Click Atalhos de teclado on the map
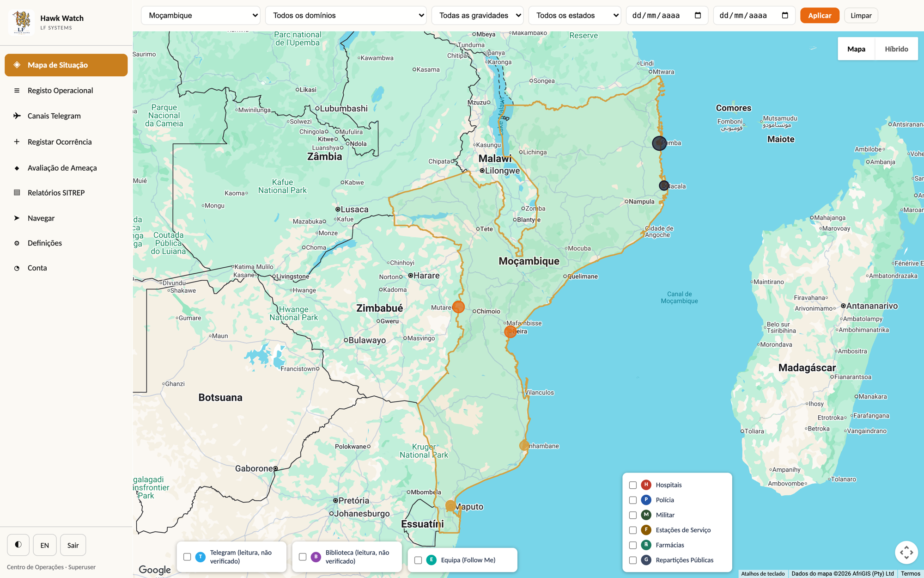This screenshot has height=578, width=924. [x=763, y=573]
